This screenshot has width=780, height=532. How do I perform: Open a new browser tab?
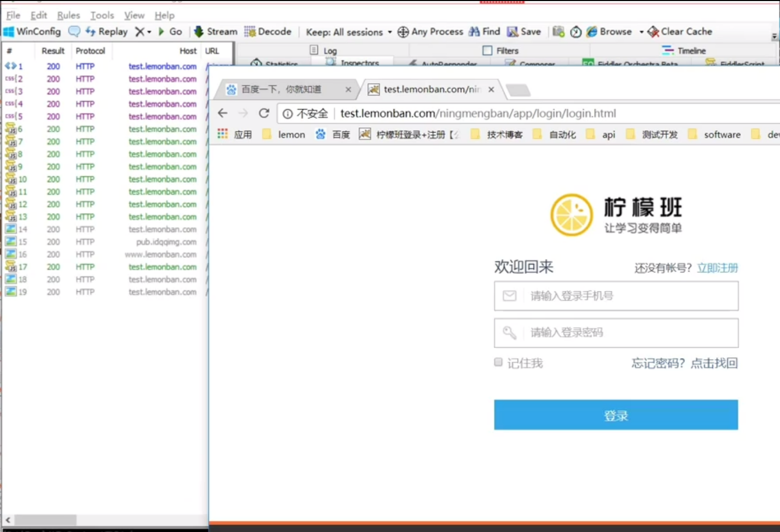coord(518,90)
